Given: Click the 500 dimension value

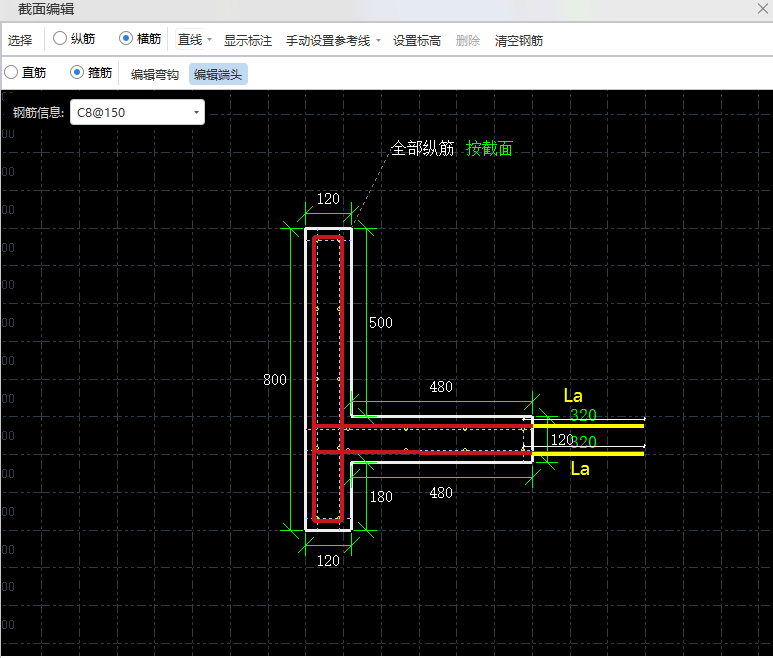Looking at the screenshot, I should click(381, 322).
